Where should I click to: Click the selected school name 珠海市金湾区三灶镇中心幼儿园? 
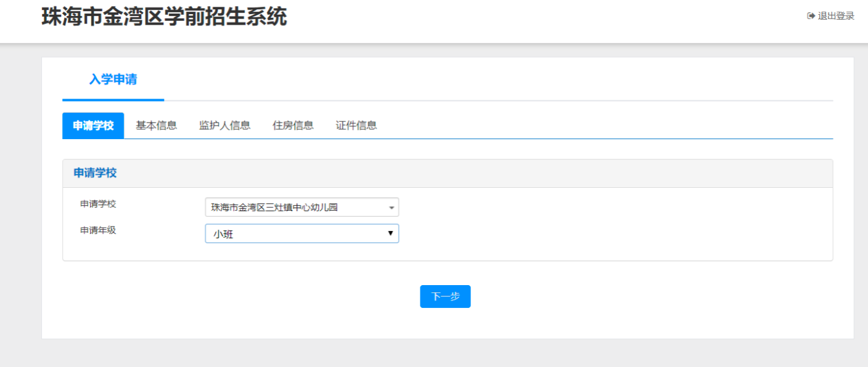point(274,208)
